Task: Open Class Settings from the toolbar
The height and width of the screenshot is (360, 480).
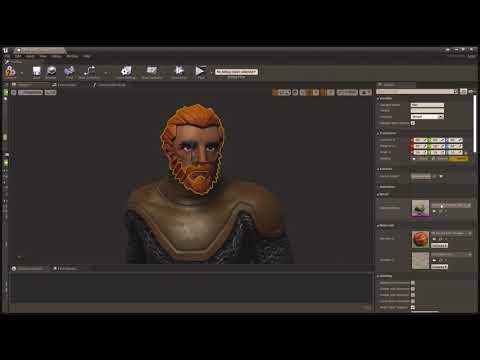Action: point(126,71)
